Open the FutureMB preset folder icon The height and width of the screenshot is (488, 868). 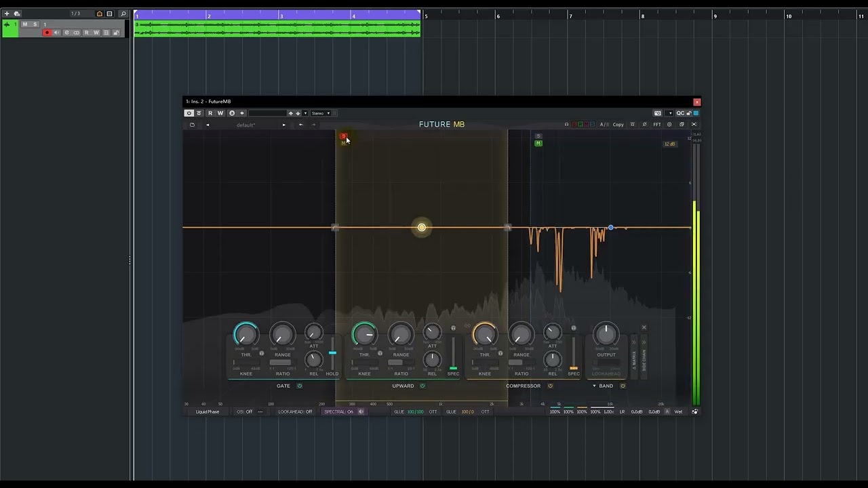[x=192, y=125]
